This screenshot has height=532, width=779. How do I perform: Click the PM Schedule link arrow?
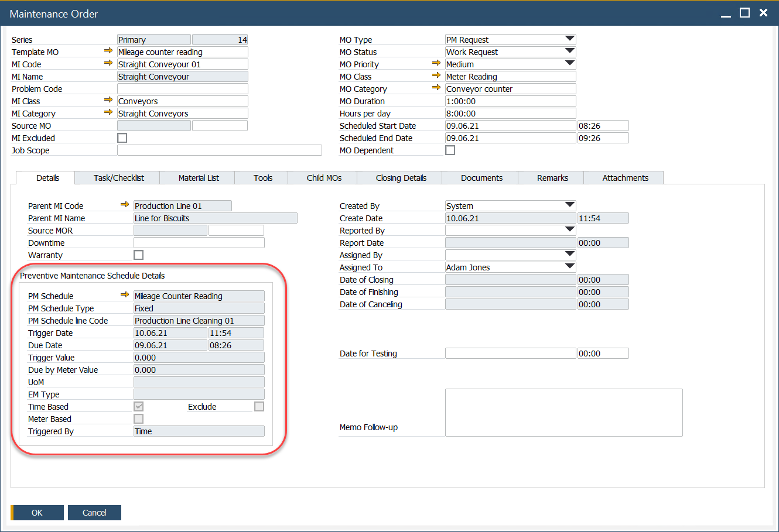coord(125,296)
